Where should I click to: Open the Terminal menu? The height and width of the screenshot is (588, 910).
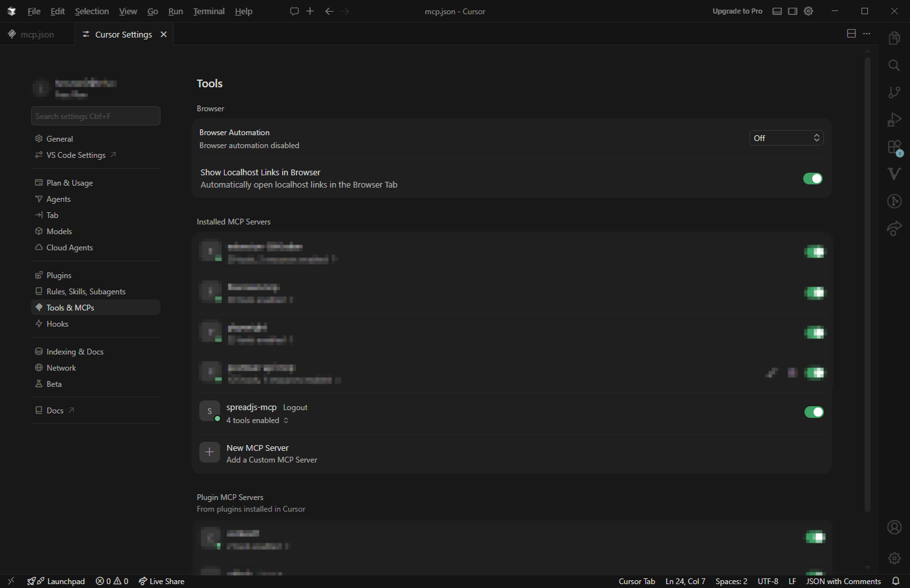[x=209, y=11]
